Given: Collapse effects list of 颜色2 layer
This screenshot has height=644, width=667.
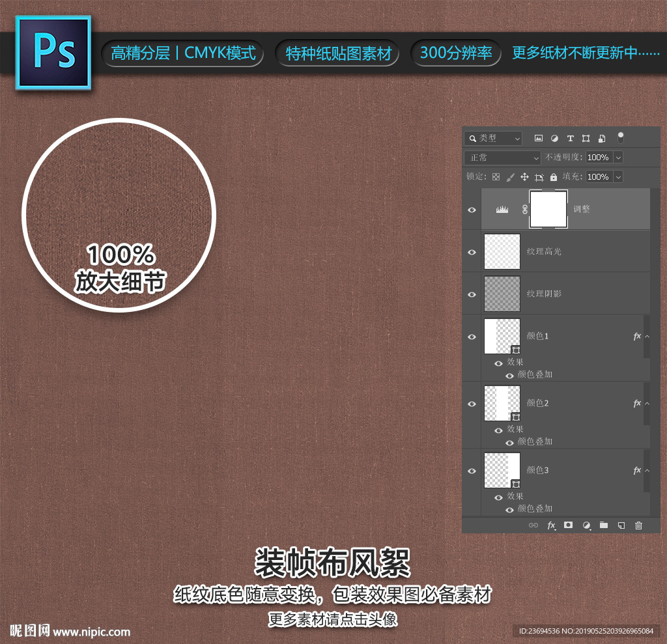Looking at the screenshot, I should pyautogui.click(x=647, y=403).
